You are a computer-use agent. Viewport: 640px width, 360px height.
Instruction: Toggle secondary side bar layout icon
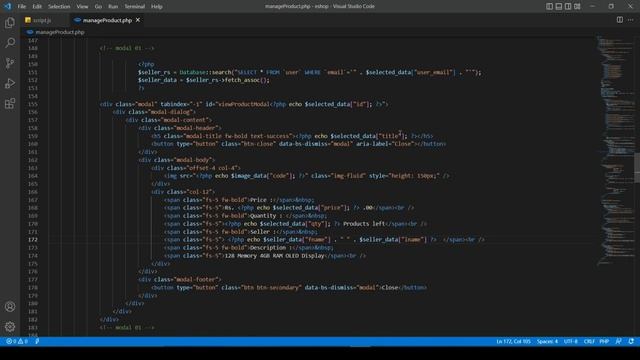tap(568, 6)
